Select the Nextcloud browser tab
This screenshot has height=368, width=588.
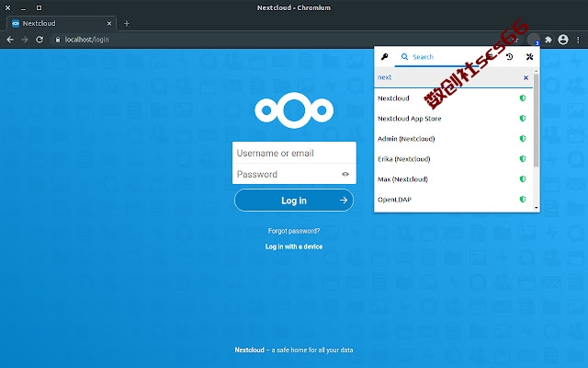(62, 23)
